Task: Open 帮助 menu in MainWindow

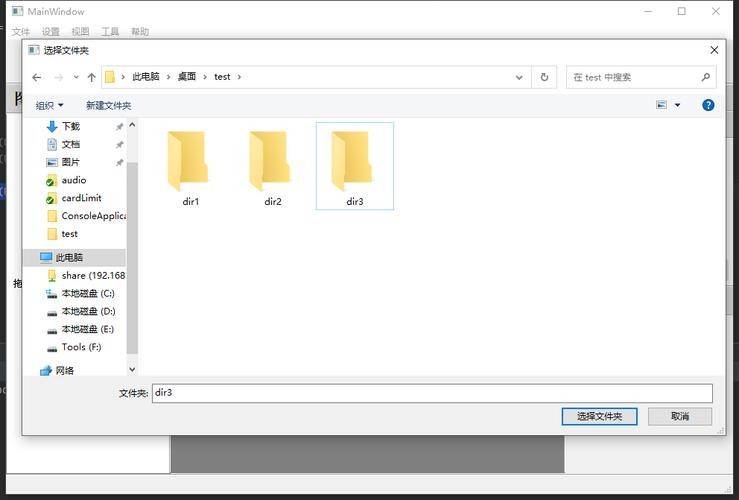Action: tap(140, 32)
